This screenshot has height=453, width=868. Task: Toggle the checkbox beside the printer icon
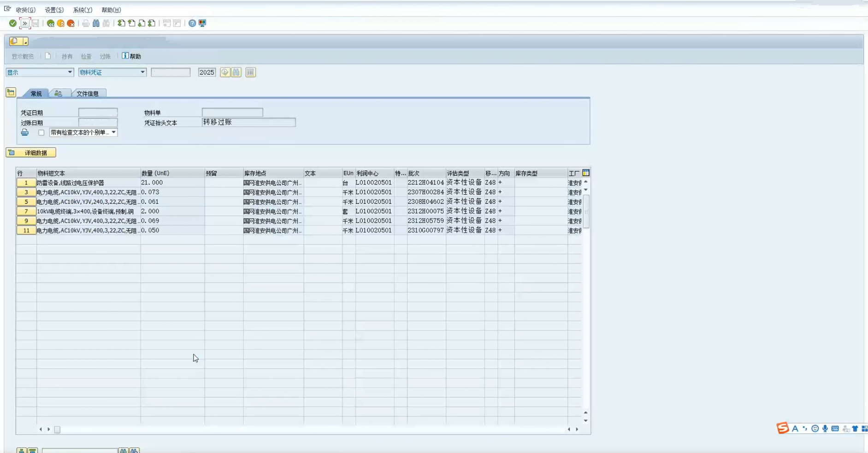point(41,133)
